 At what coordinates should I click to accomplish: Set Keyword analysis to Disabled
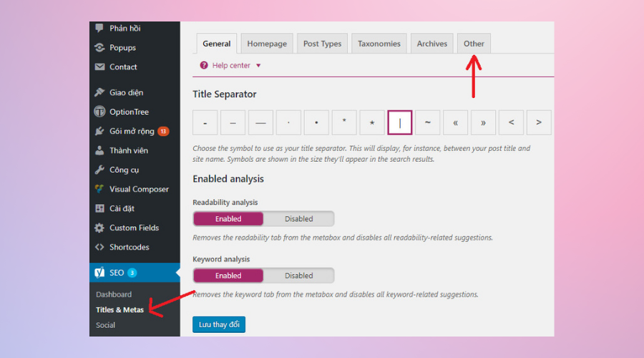pos(298,276)
